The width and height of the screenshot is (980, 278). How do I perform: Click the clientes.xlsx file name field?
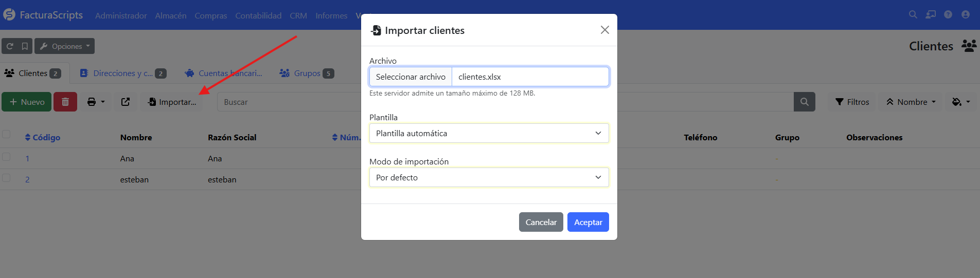click(530, 77)
